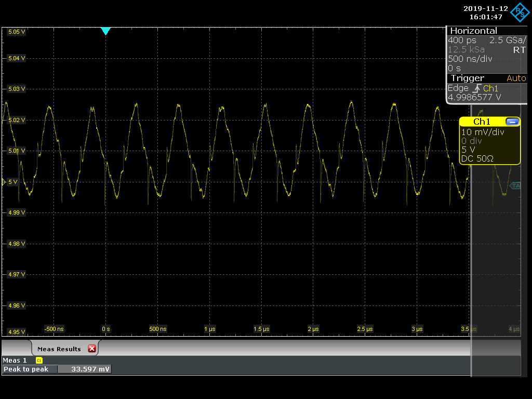Click the 500 ns/div time scale value
The width and height of the screenshot is (532, 399).
point(470,59)
